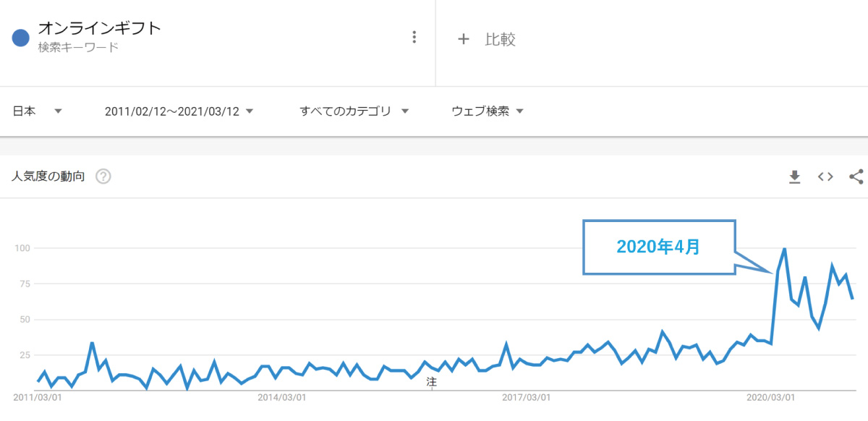Click the 検索キーワード subtitle text
868x421 pixels.
click(78, 48)
